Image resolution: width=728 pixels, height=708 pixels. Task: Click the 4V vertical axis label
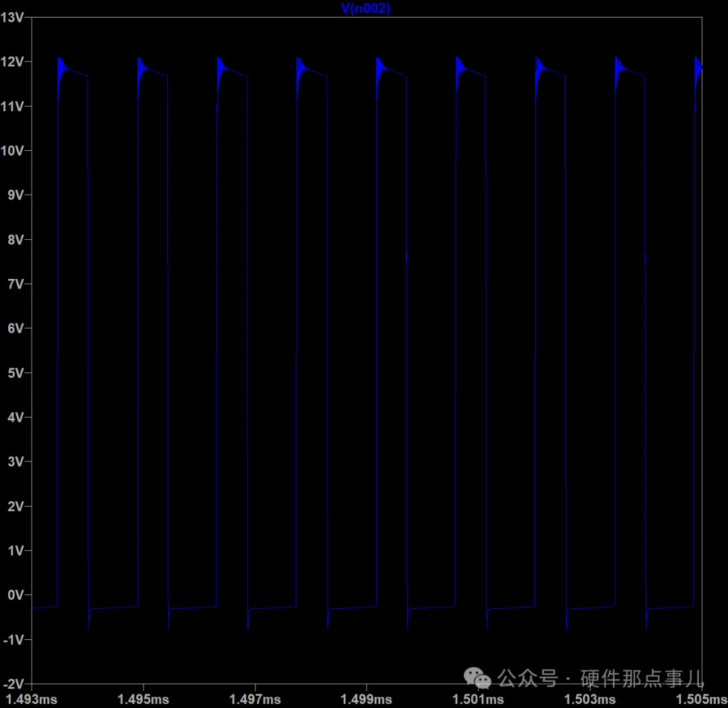click(16, 418)
